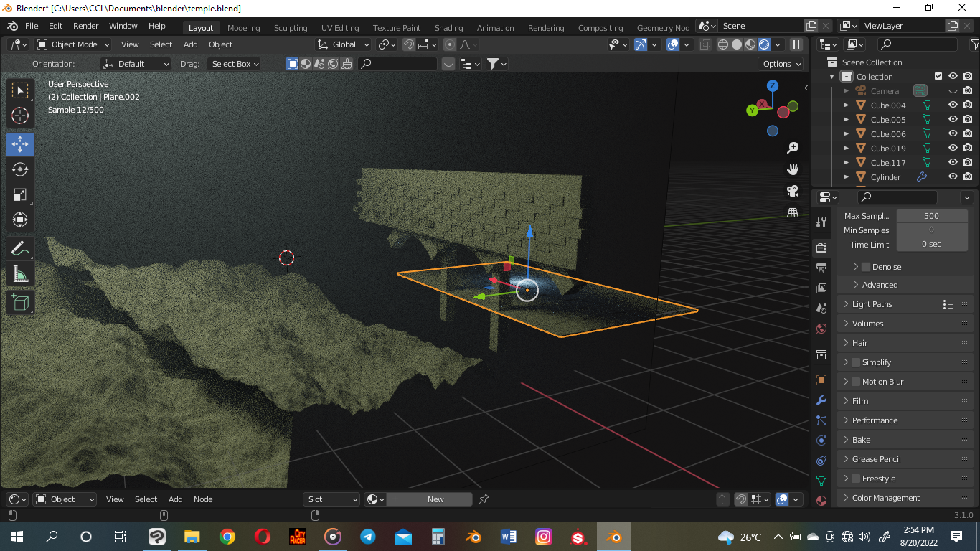Enable the Freestyle checkbox
980x551 pixels.
(x=856, y=479)
